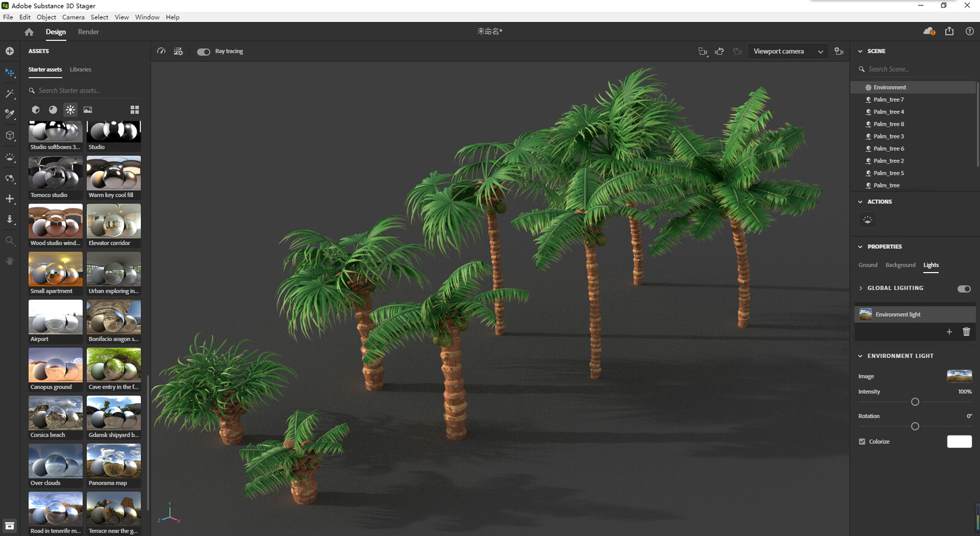
Task: Collapse the PROPERTIES section chevron
Action: point(860,247)
